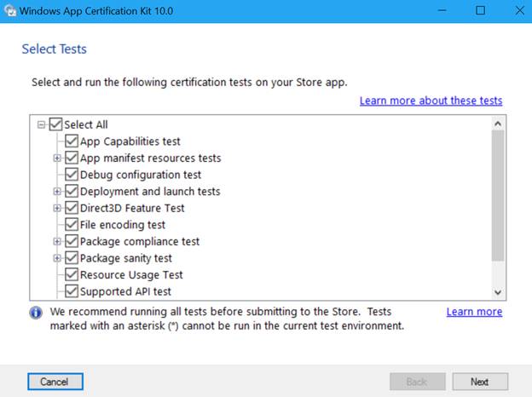
Task: Expand the Direct3D Feature Test node
Action: click(57, 208)
